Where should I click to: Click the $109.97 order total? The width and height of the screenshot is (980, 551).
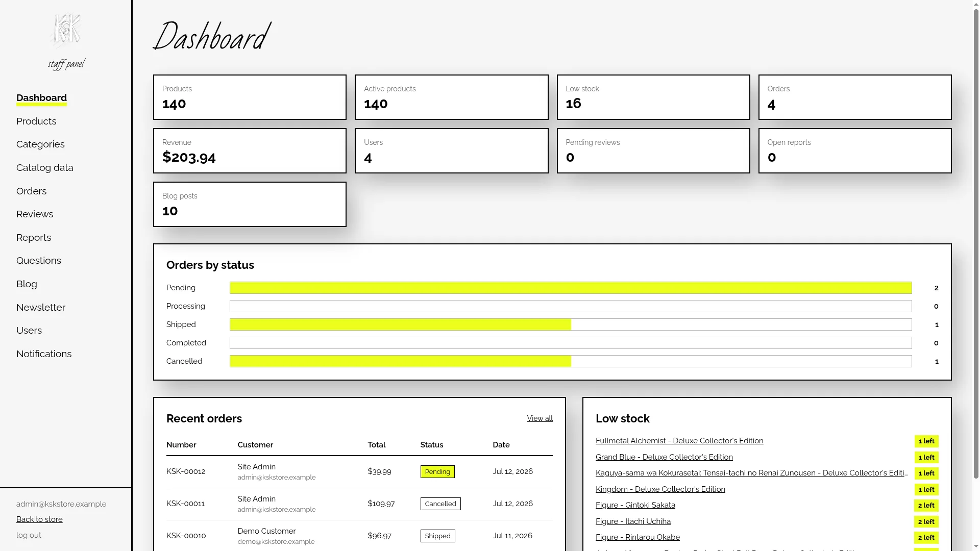381,504
